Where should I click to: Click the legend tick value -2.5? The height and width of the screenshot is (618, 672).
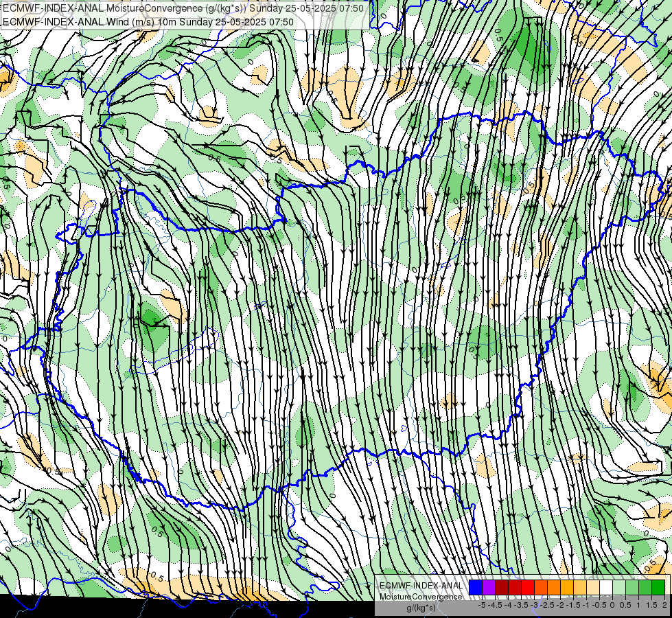click(547, 605)
